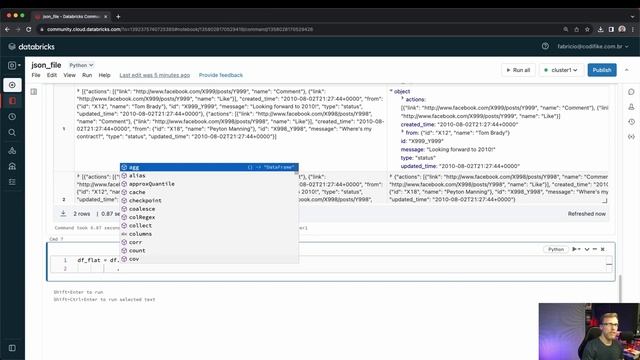
Task: Open the variable explorer icon in right sidebar
Action: pyautogui.click(x=631, y=137)
